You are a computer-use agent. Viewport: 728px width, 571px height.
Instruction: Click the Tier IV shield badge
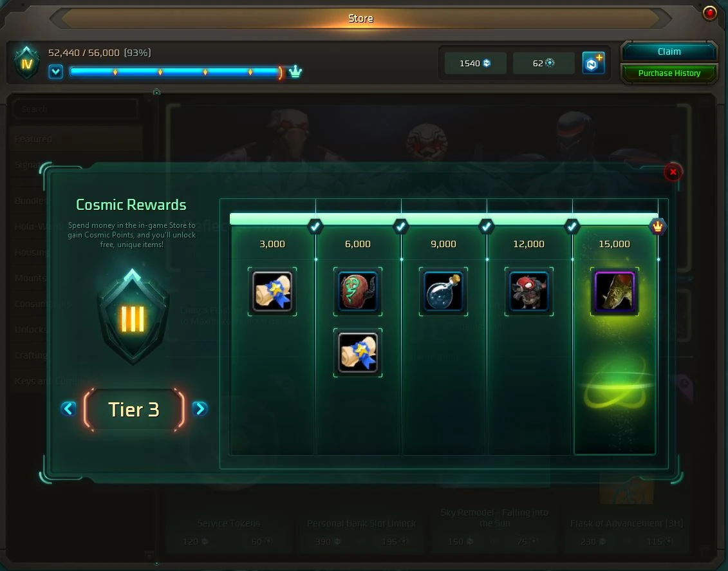[x=26, y=62]
